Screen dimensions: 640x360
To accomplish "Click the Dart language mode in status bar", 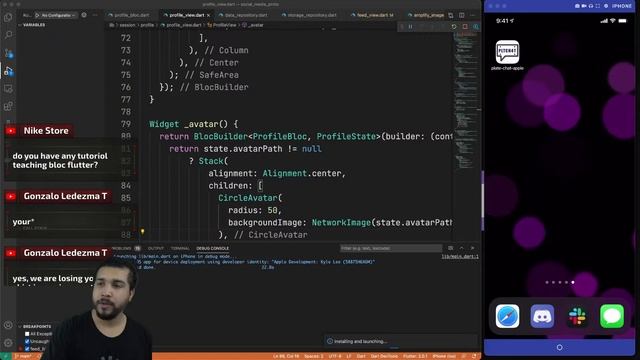I will point(361,356).
